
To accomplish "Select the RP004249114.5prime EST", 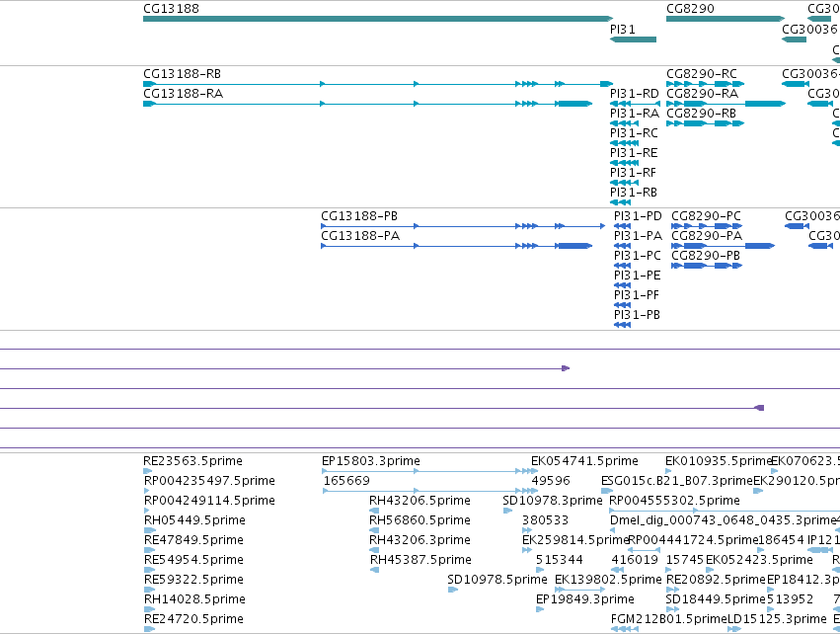I will pyautogui.click(x=147, y=511).
